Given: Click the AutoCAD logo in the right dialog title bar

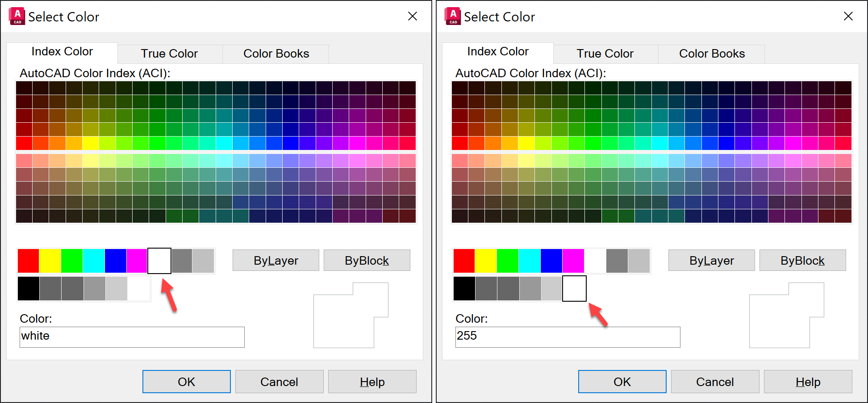Looking at the screenshot, I should [x=452, y=16].
